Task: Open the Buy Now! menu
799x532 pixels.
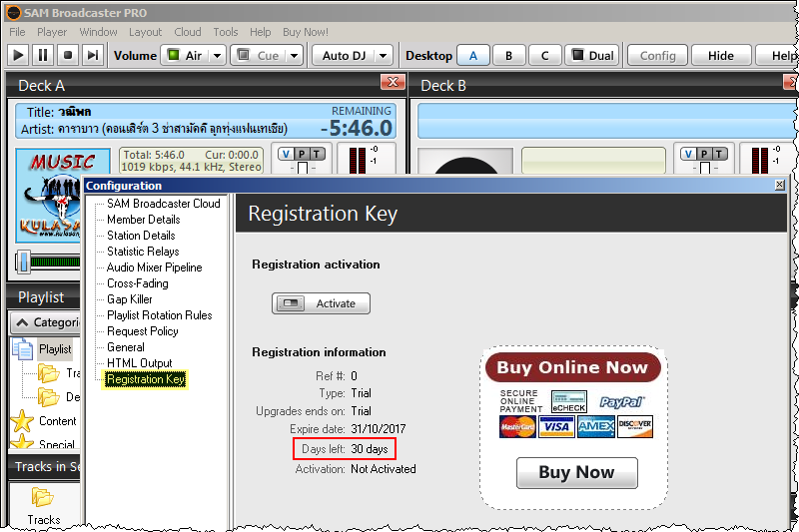Action: [x=306, y=32]
